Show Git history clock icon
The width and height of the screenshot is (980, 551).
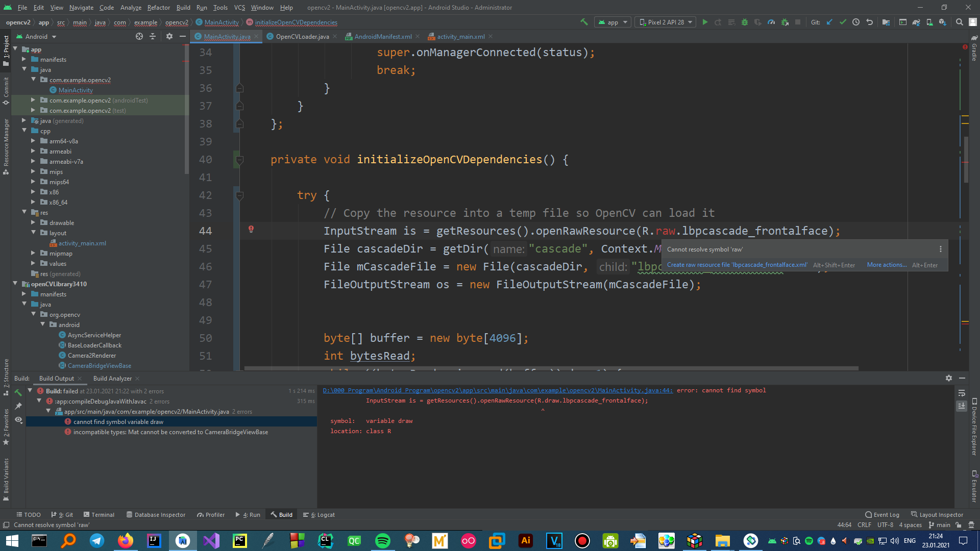tap(856, 22)
